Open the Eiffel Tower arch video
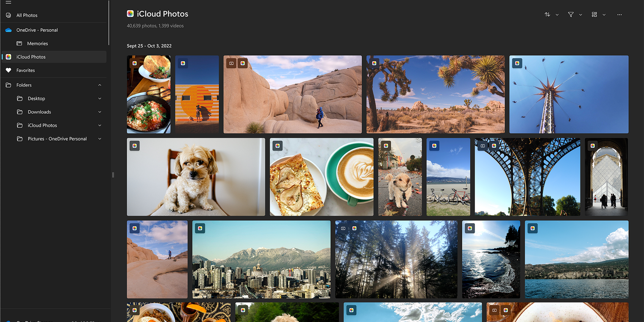 click(x=527, y=177)
